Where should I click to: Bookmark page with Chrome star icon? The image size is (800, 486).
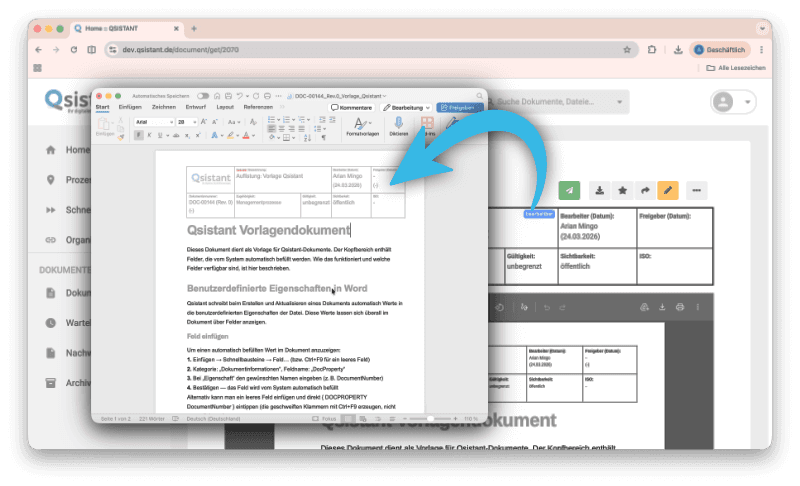[627, 49]
